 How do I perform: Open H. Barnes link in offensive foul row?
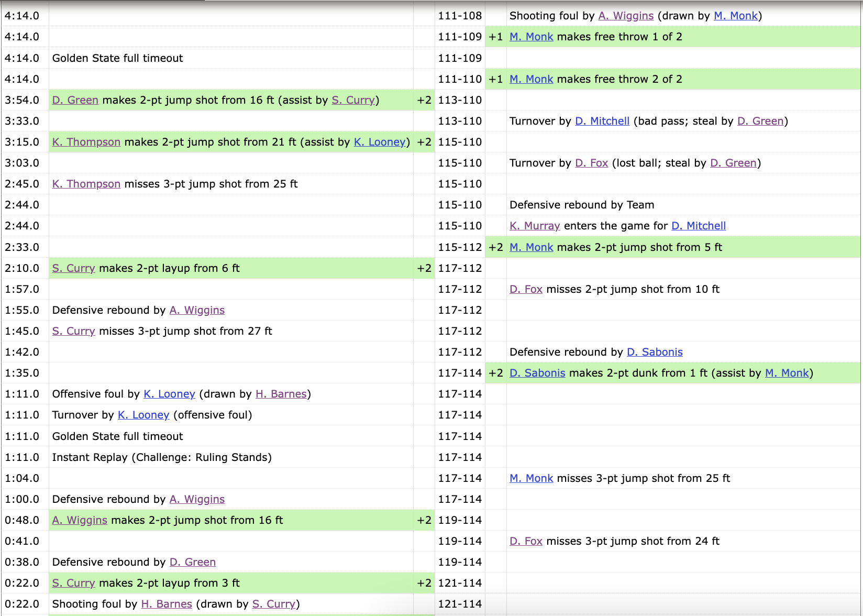point(281,394)
